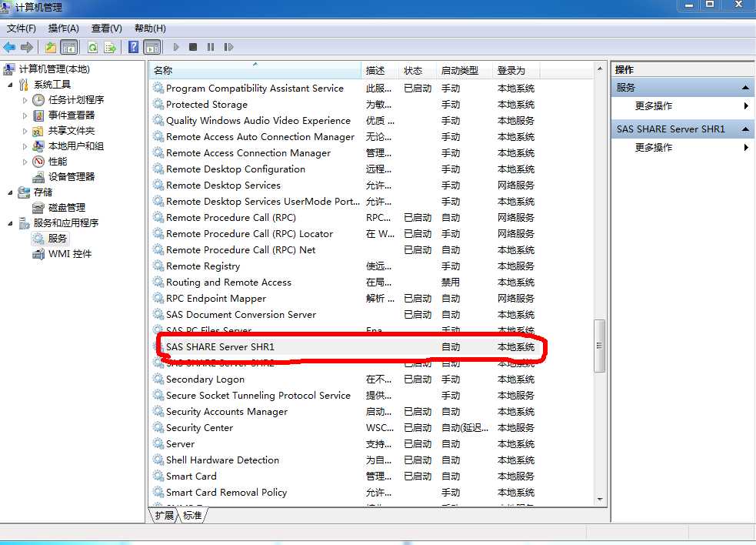Click the scrollbar up arrow in services list

pos(600,69)
